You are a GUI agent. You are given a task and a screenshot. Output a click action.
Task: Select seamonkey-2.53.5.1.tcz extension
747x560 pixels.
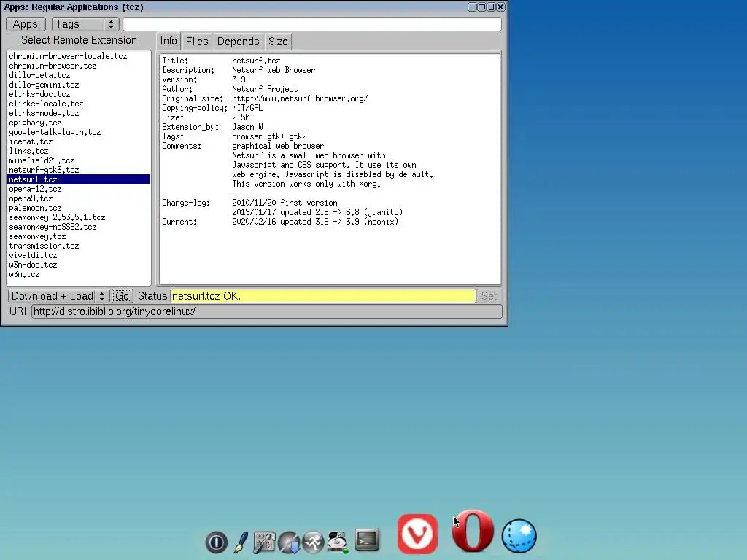click(x=79, y=217)
